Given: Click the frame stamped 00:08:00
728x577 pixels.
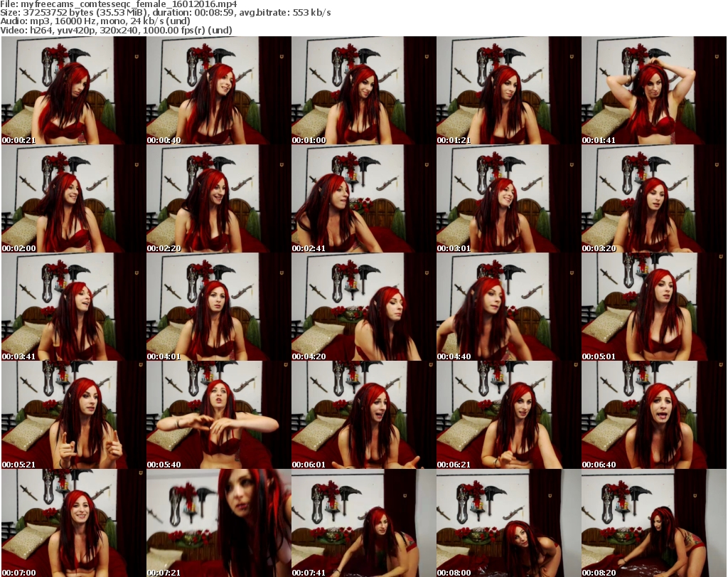Looking at the screenshot, I should pyautogui.click(x=508, y=523).
